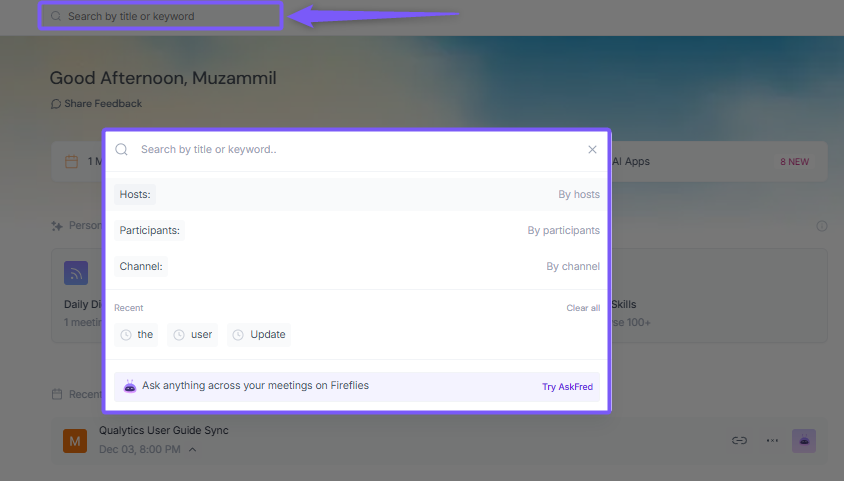
Task: Select the Channel: filter option
Action: click(141, 266)
